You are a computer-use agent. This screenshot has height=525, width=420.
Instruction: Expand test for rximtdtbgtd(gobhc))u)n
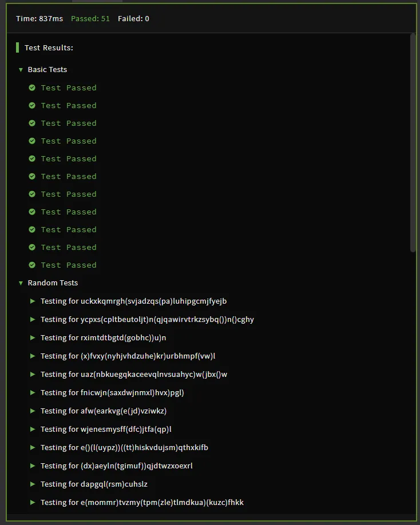tap(33, 337)
